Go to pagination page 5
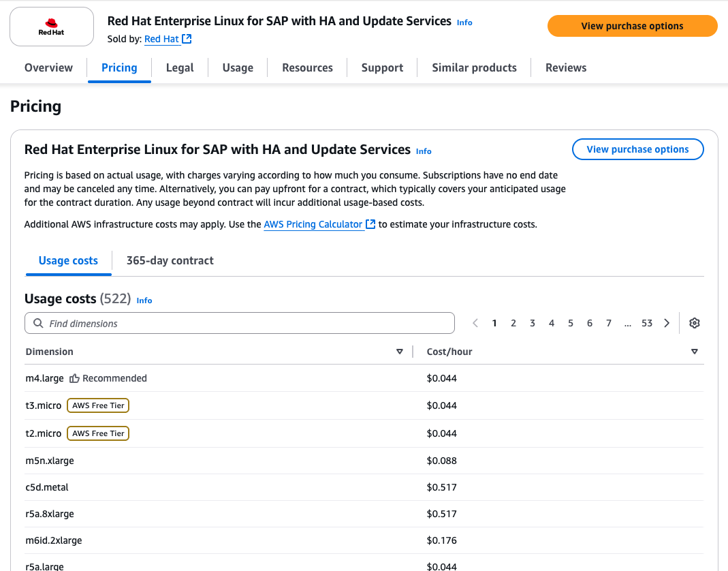The height and width of the screenshot is (571, 728). (x=571, y=323)
